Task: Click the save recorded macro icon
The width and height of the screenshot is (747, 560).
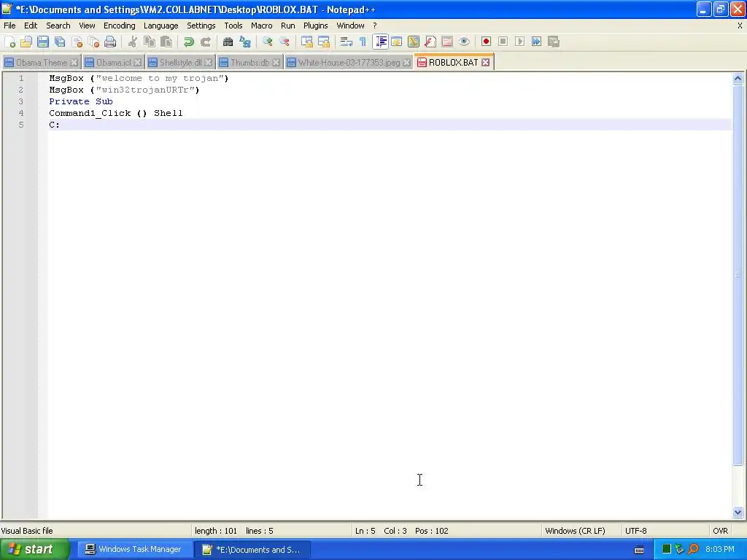Action: 553,42
